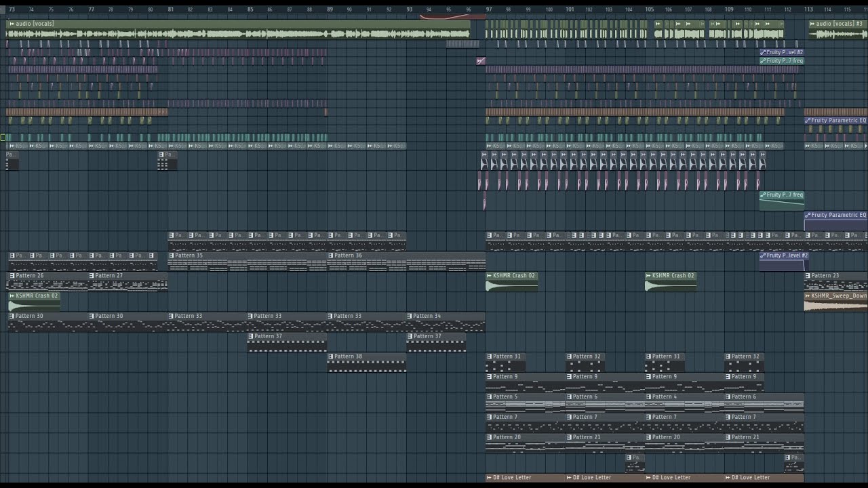Select D# Love Letter clip starting at bar 109

click(x=764, y=478)
